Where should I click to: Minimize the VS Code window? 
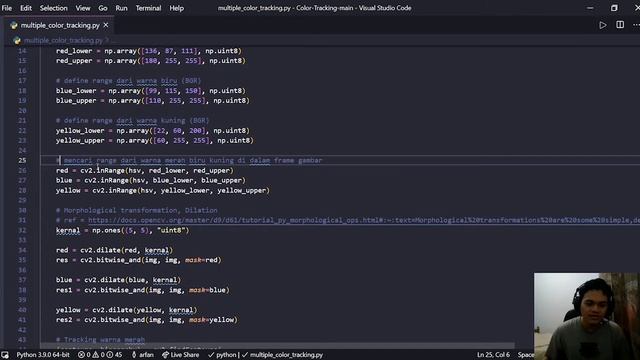[590, 8]
